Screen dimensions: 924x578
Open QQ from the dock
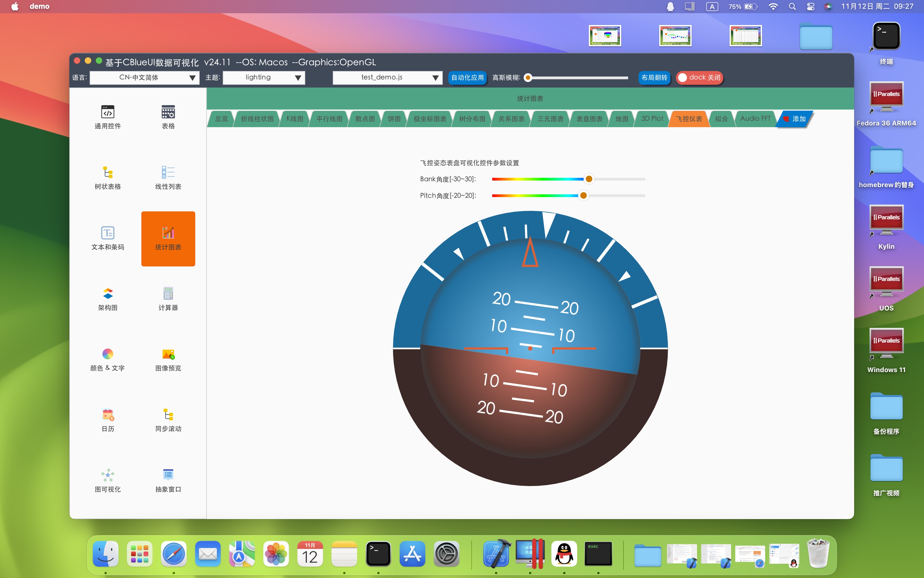coord(564,554)
